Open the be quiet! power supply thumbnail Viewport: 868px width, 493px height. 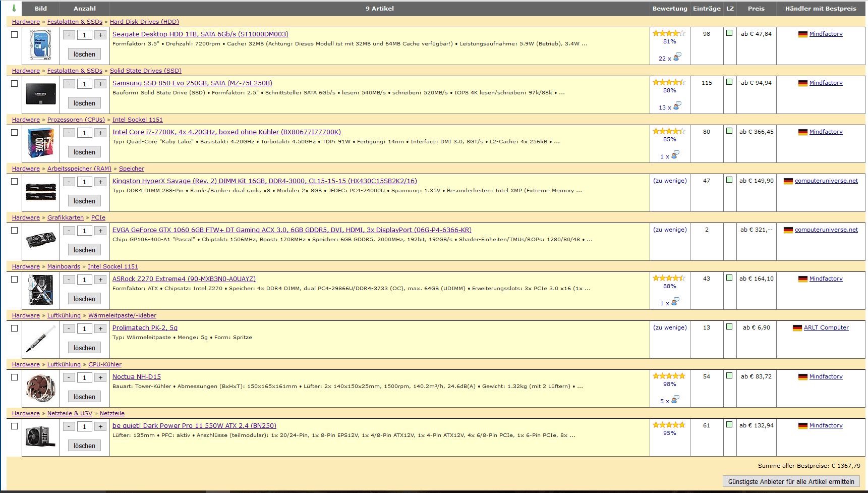click(x=41, y=436)
